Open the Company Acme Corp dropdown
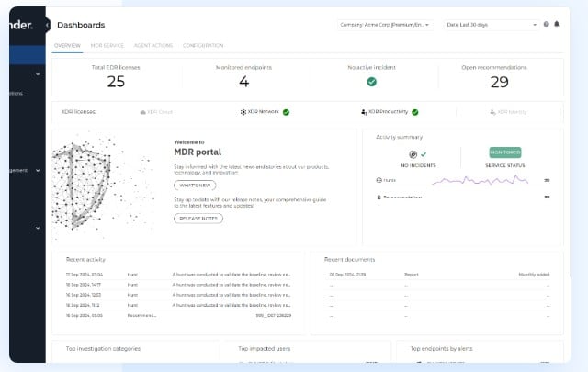The width and height of the screenshot is (588, 372). pos(385,25)
